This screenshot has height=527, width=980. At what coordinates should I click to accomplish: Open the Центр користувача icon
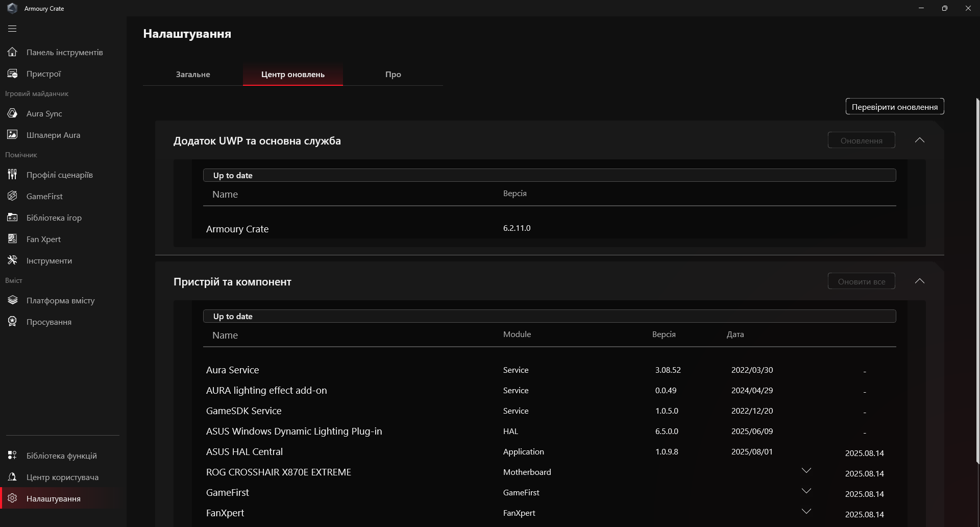point(12,477)
